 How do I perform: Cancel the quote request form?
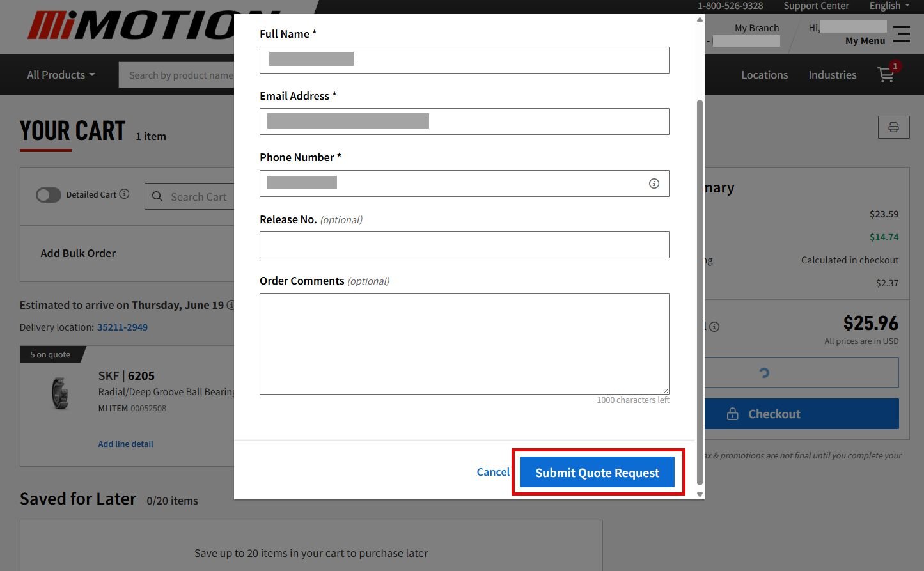pos(493,472)
